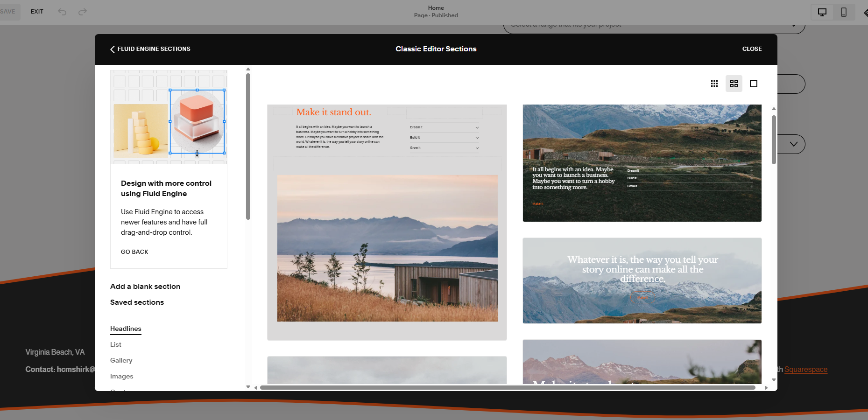Screen dimensions: 868x420
Task: Click the horizontal scroll right arrow
Action: pos(766,388)
